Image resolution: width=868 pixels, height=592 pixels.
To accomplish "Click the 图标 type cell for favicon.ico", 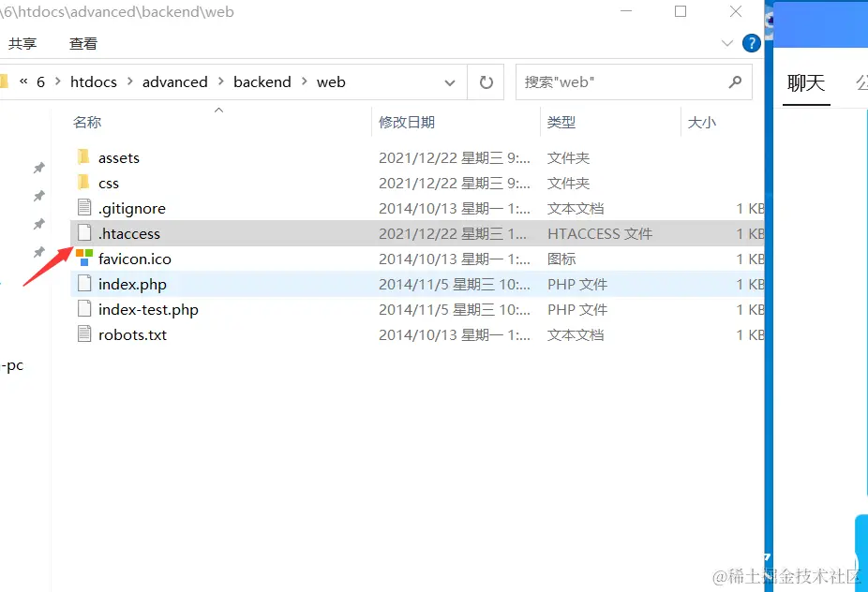I will (x=561, y=259).
